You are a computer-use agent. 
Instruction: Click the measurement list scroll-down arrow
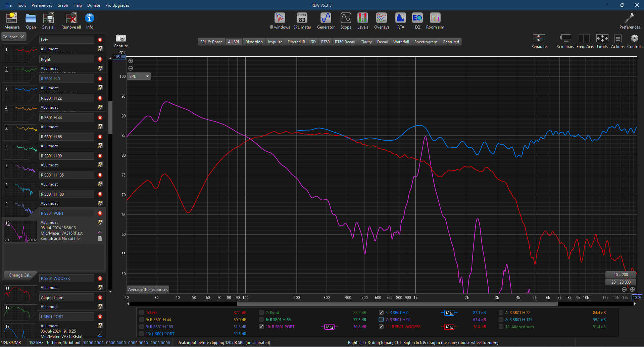point(110,292)
